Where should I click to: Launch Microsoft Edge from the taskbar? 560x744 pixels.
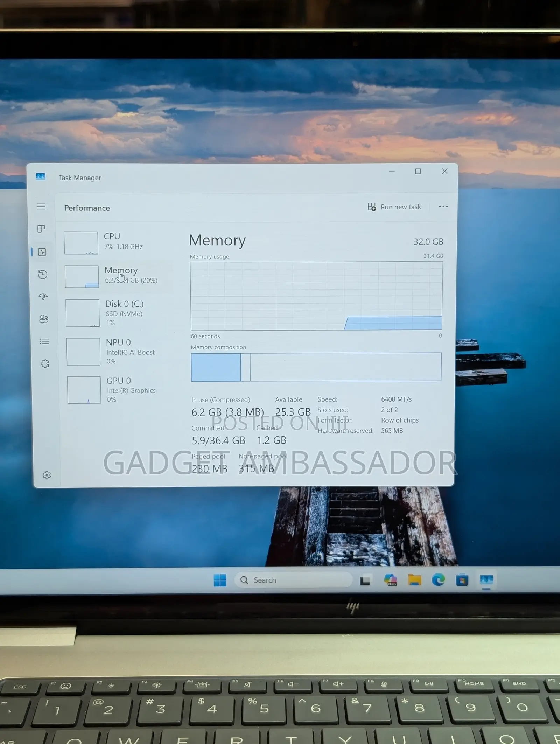tap(438, 580)
